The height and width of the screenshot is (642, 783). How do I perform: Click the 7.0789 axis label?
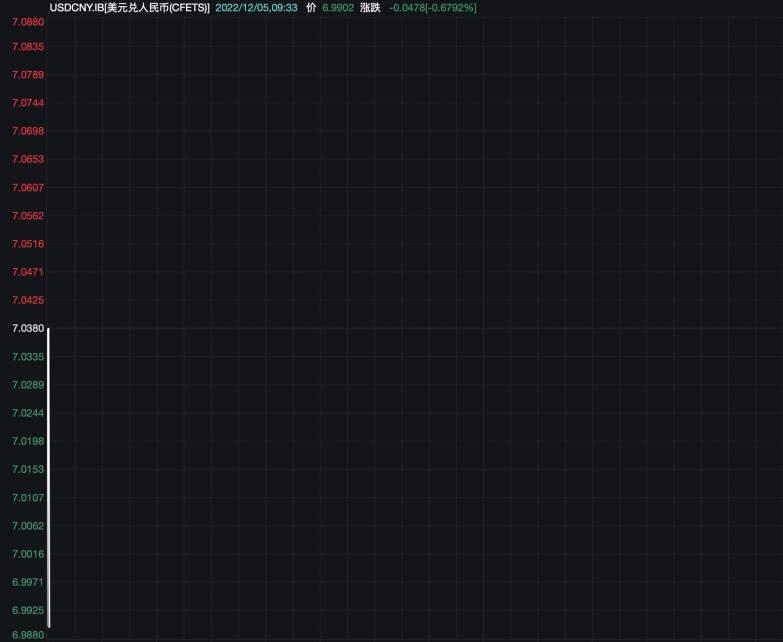tap(28, 74)
